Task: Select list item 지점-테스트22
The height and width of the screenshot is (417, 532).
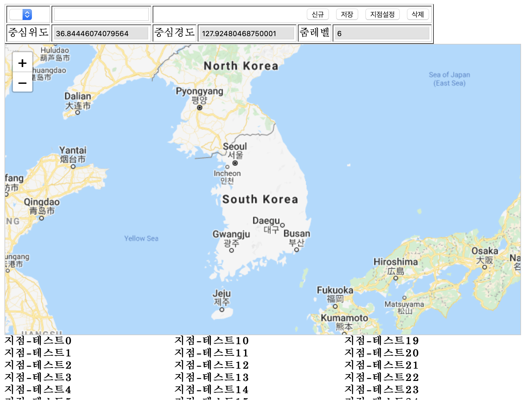Action: tap(382, 377)
